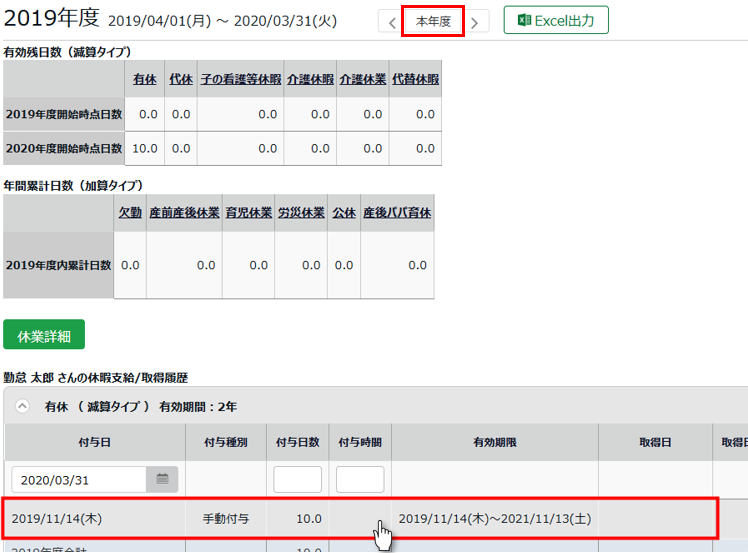Select the 2019/11/14 手動付与 row
Screen dimensions: 748x553
pyautogui.click(x=200, y=519)
